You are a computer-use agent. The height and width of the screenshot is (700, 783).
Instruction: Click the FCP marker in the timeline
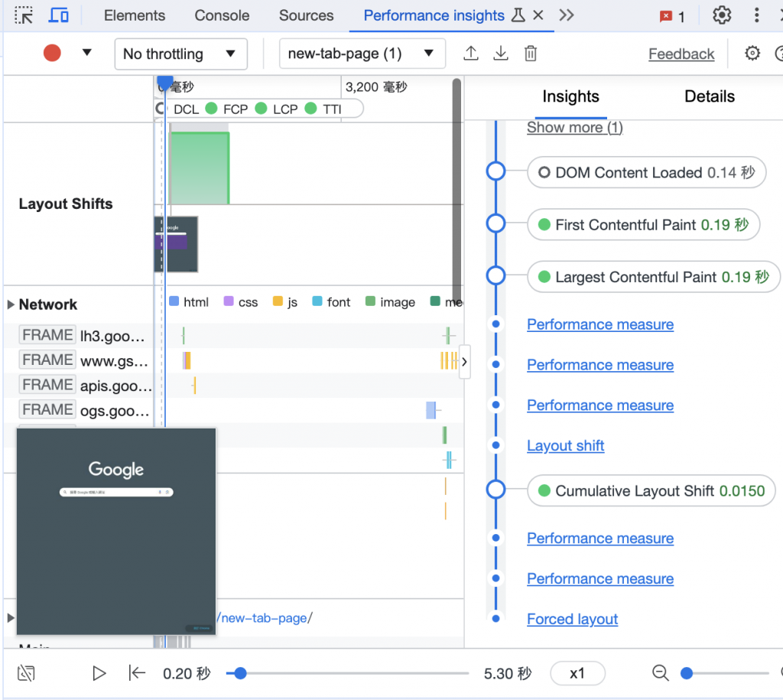pyautogui.click(x=227, y=109)
